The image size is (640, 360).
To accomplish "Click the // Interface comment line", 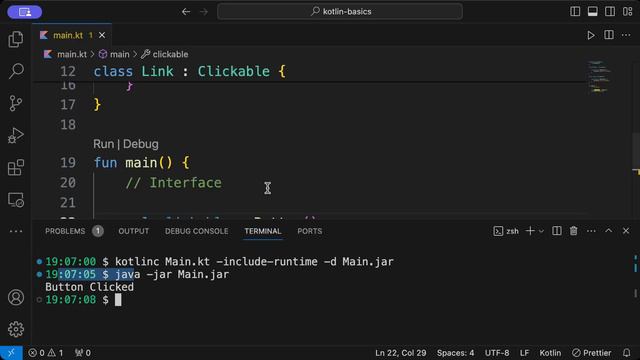I will (x=174, y=183).
